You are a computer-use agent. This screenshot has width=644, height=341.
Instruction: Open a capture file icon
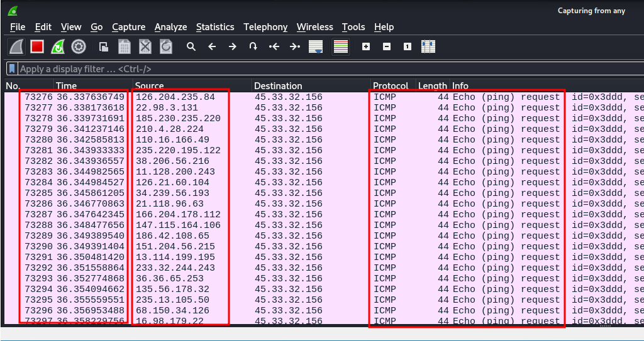click(x=104, y=46)
